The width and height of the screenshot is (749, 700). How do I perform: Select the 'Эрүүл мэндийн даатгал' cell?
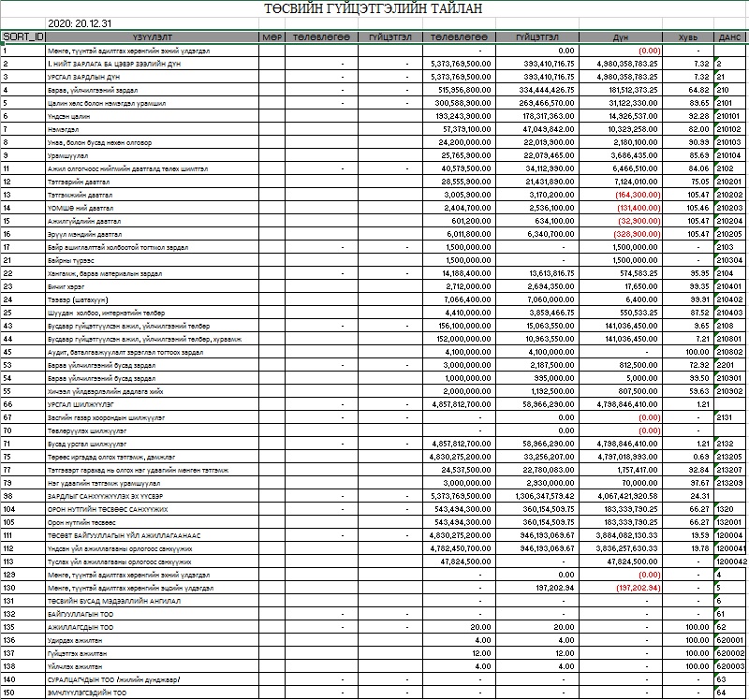pyautogui.click(x=84, y=235)
